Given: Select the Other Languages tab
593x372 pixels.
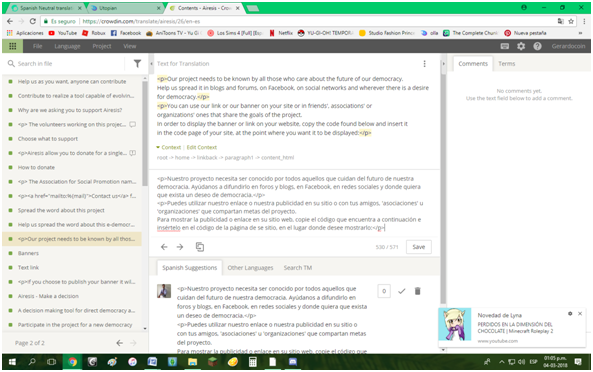Looking at the screenshot, I should tap(250, 268).
